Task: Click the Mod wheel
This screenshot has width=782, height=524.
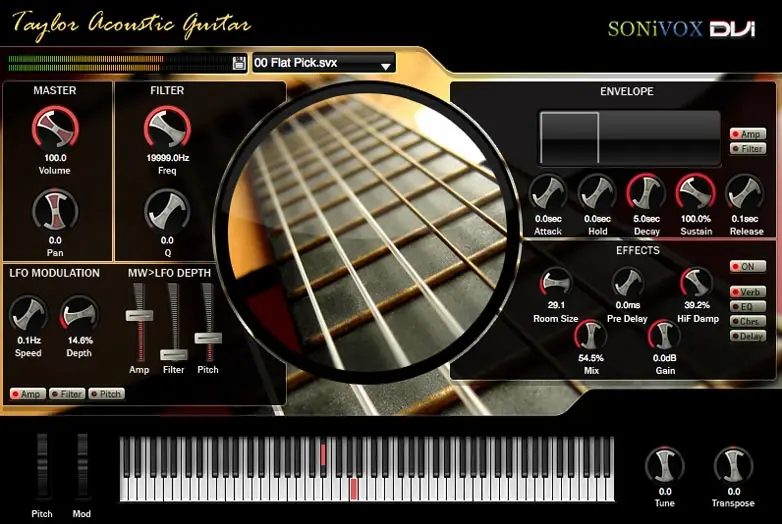Action: 82,466
